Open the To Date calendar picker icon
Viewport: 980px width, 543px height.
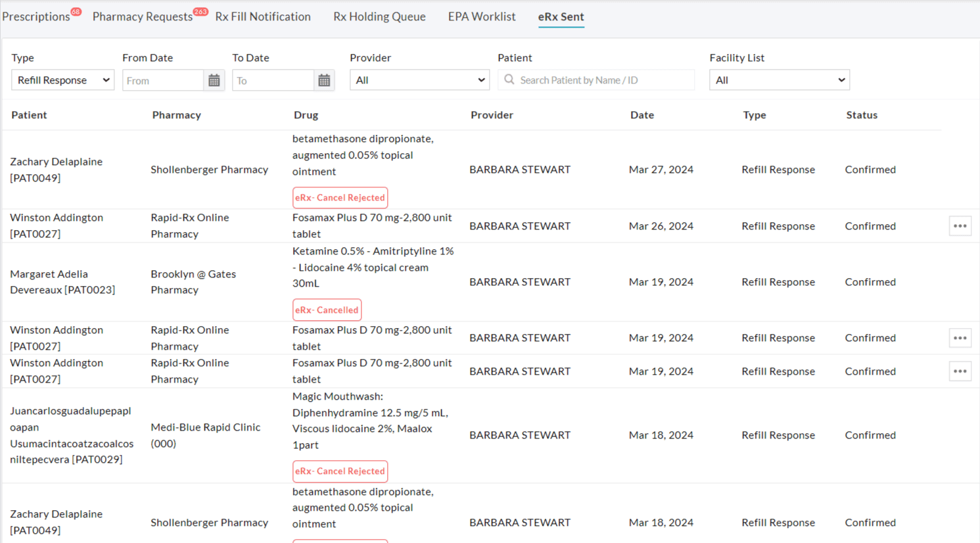click(324, 80)
